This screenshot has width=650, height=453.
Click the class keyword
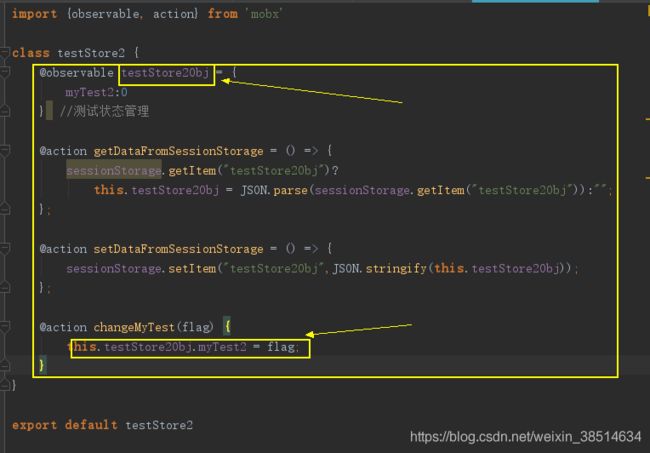click(31, 53)
